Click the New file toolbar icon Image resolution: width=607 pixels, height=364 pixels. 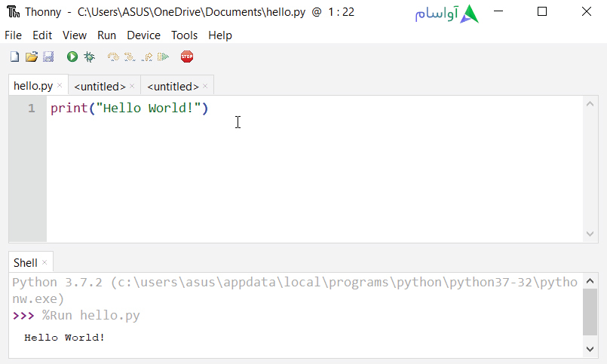[15, 57]
